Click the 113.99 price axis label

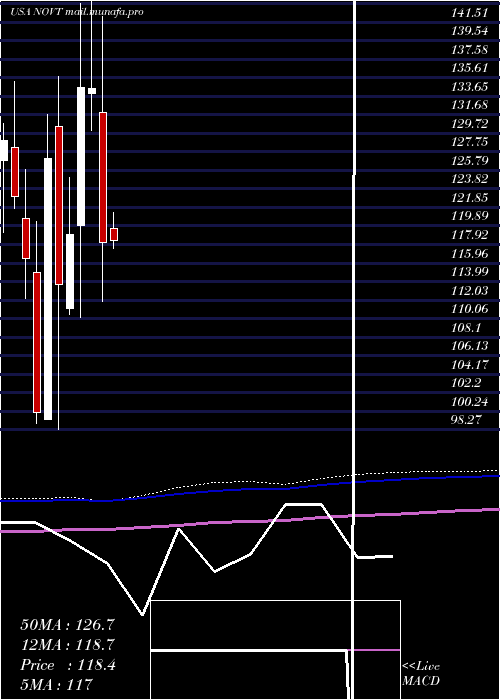[470, 272]
